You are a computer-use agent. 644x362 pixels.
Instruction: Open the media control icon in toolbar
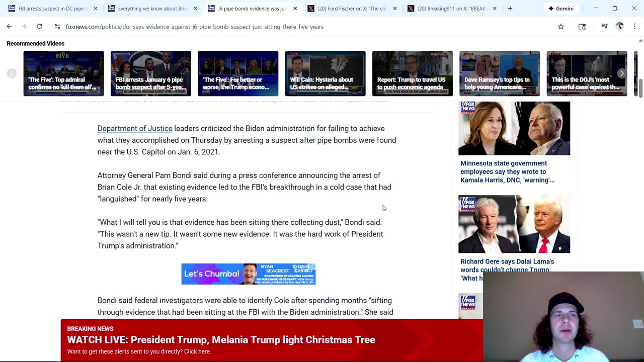coord(605,27)
